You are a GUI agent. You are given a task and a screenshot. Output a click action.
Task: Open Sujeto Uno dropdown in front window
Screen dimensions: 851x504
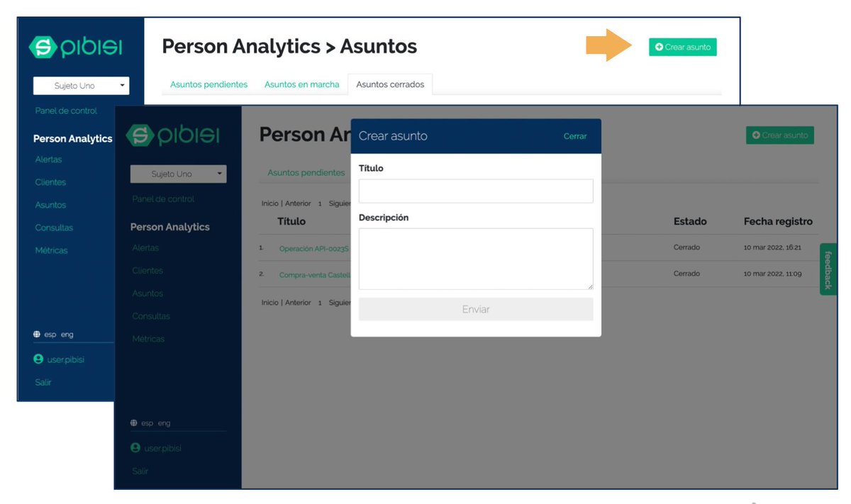pos(179,174)
